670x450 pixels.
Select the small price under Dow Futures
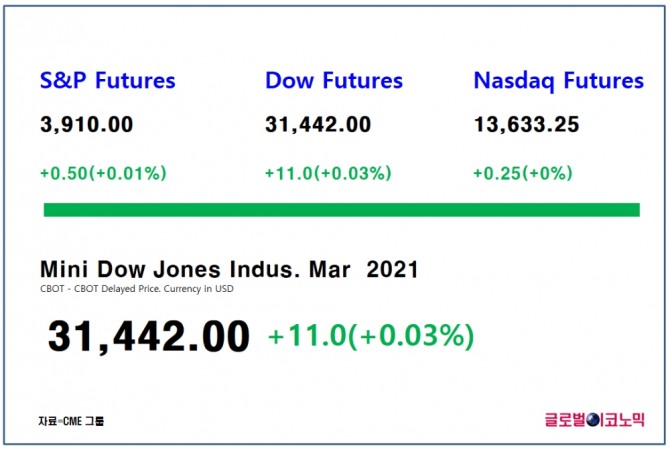[318, 125]
